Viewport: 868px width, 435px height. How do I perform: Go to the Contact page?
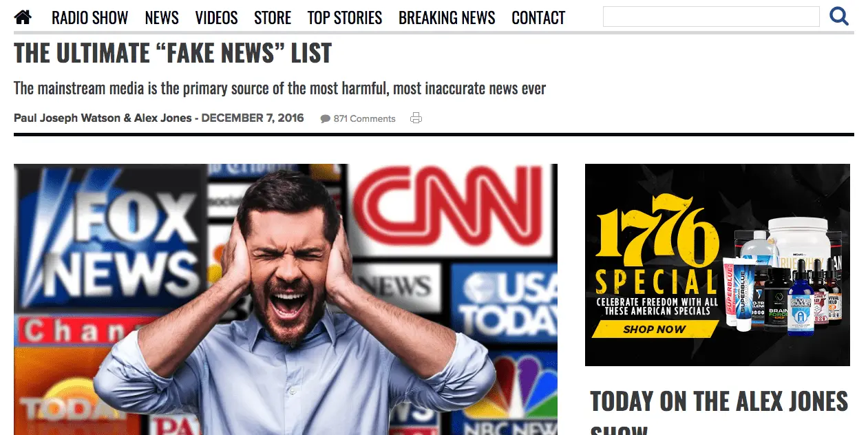point(538,18)
